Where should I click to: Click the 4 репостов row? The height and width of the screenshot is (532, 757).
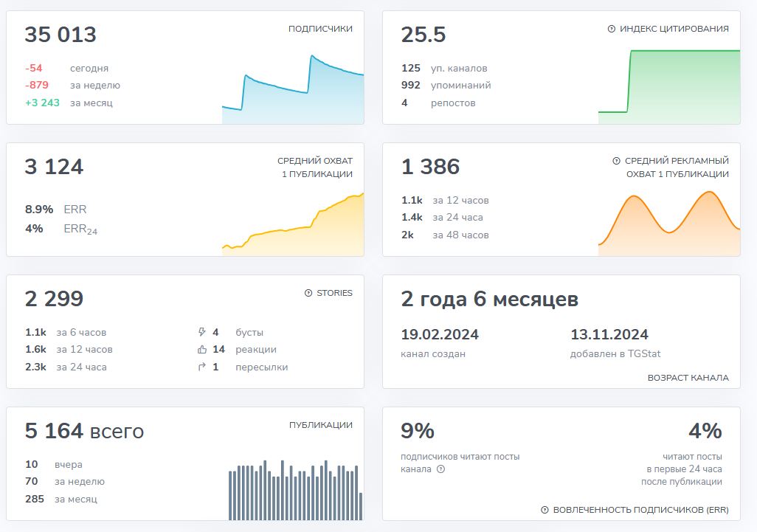[438, 103]
